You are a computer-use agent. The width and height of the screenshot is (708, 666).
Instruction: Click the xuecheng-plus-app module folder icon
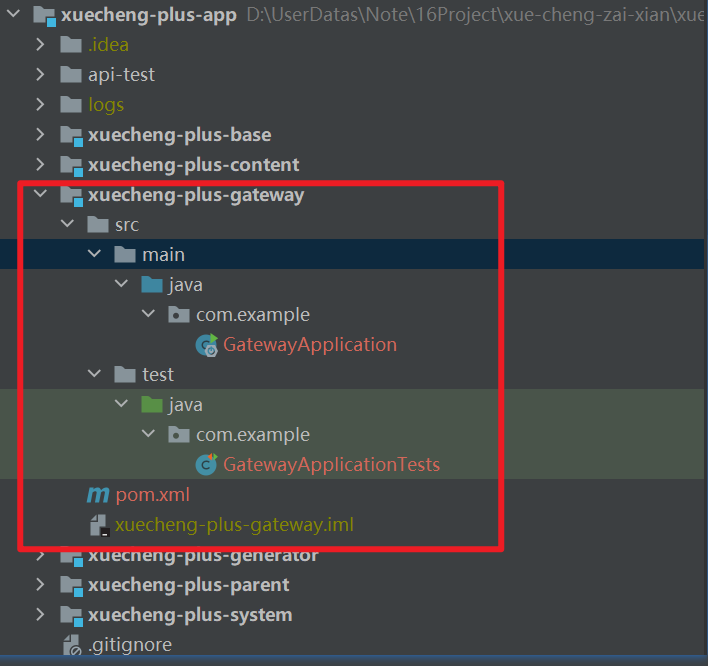(45, 16)
